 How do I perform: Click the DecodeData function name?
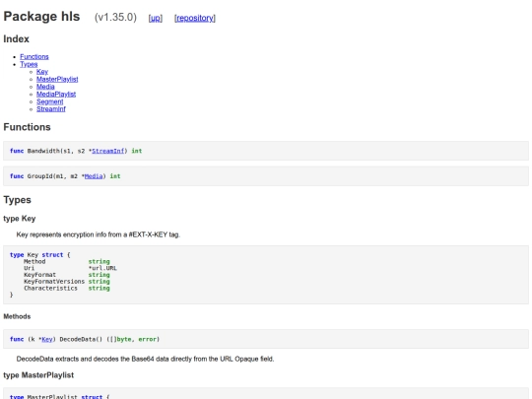tap(77, 339)
